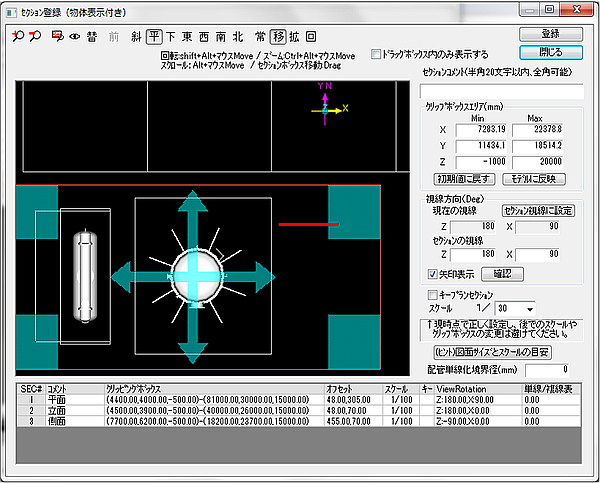Select the 平 plan view button
Screen dimensions: 600x483
click(153, 36)
